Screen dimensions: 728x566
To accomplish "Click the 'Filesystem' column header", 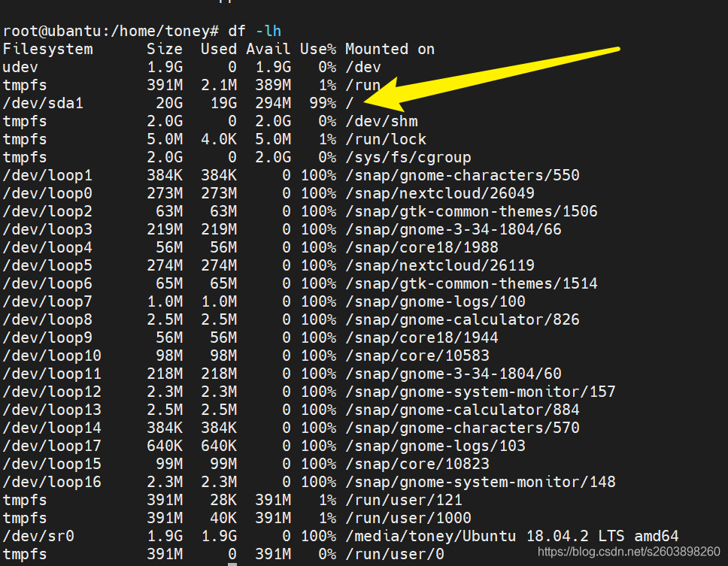I will coord(47,49).
